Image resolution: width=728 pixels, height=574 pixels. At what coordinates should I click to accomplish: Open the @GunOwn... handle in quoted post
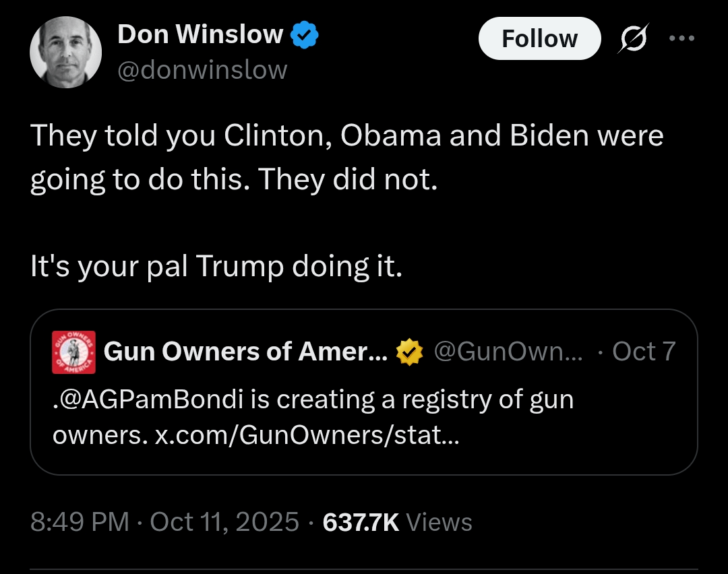508,352
